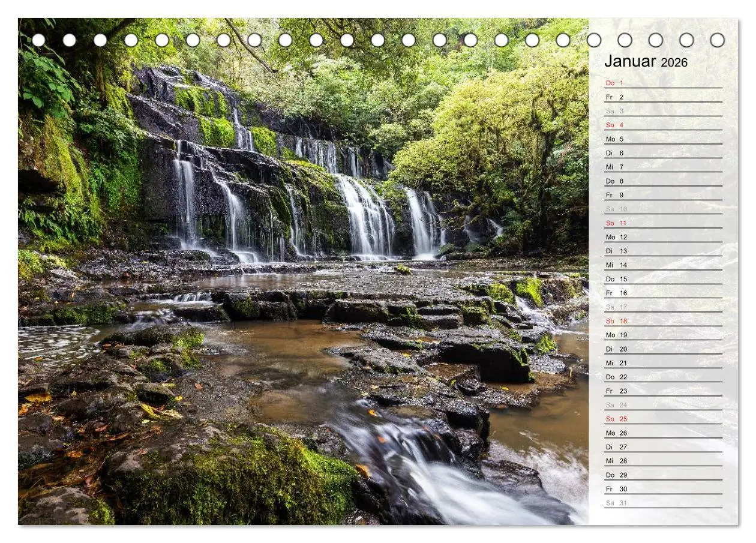Select the row 'Fr 2'

coord(663,97)
